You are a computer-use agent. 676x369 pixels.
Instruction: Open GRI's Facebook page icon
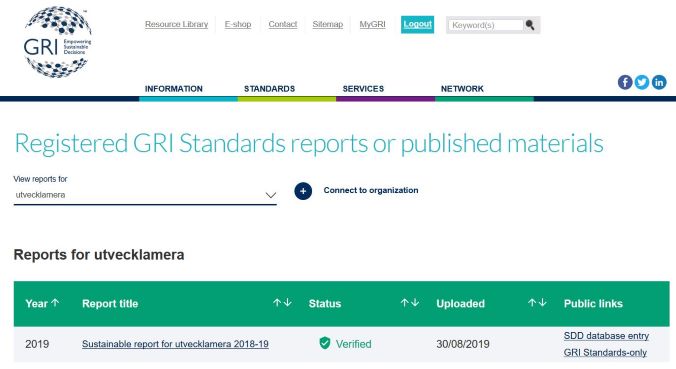tap(625, 82)
